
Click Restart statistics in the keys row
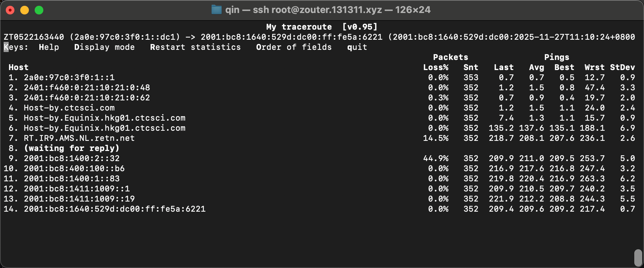pos(195,47)
